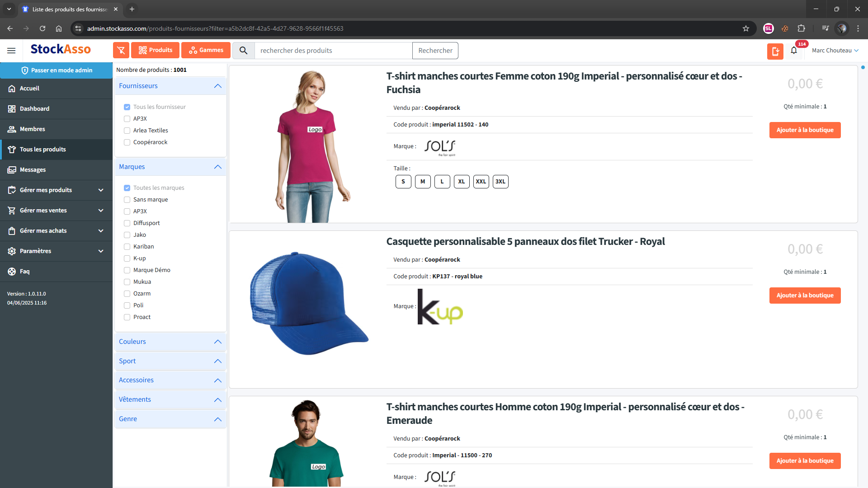
Task: Enable the K-up brand filter
Action: point(127,258)
